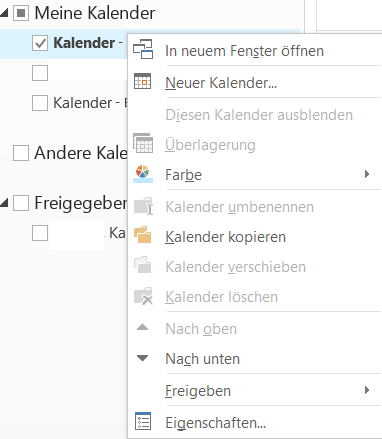Choose In neuem Fenster öffnen
382x439 pixels.
tap(244, 51)
